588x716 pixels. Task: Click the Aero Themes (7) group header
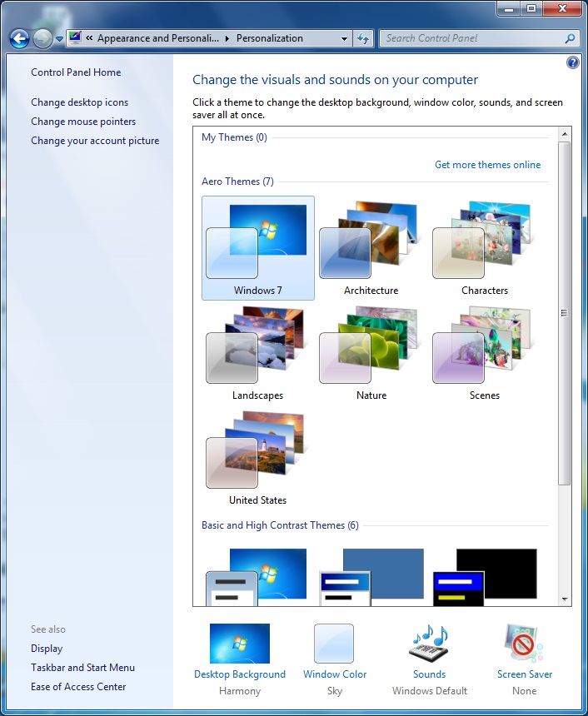coord(237,181)
